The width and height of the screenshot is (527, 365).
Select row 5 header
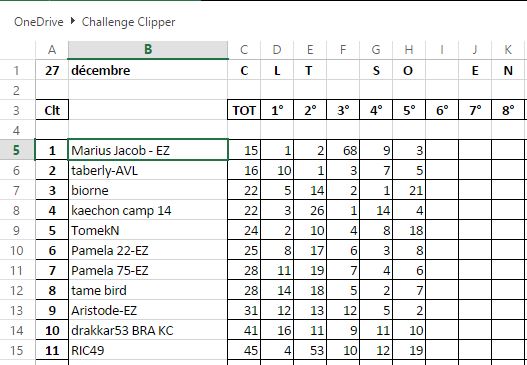(x=17, y=150)
